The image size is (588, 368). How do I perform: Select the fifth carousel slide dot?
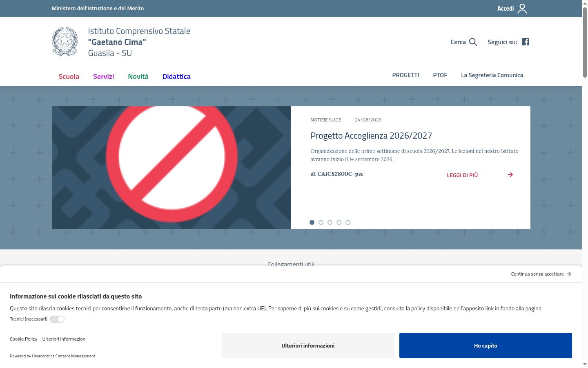click(348, 222)
